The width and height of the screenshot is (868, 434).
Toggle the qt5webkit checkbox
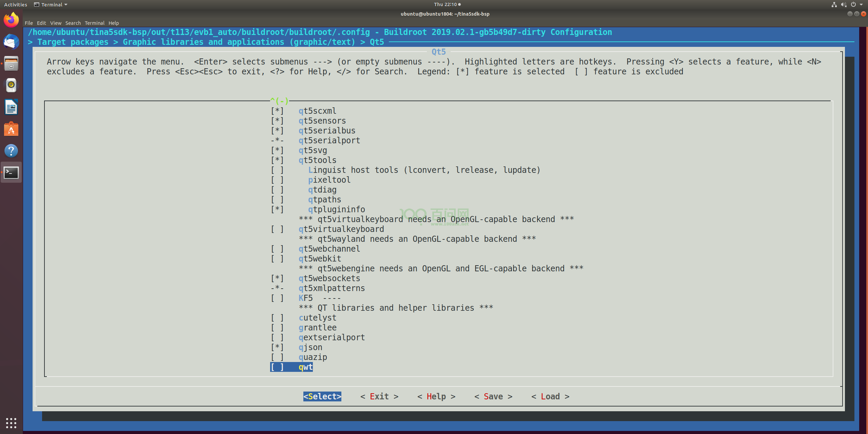pyautogui.click(x=277, y=259)
